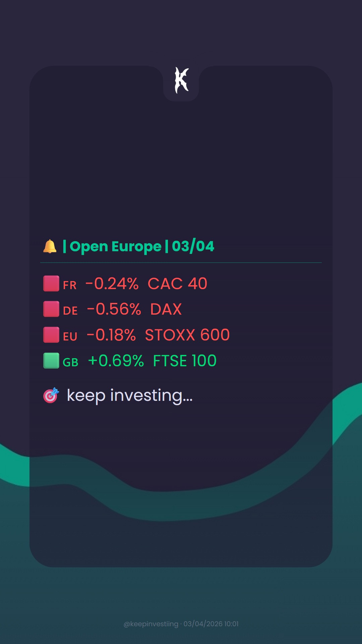Screen dimensions: 362x644
Task: Click the 03/04 date in header
Action: [x=193, y=246]
